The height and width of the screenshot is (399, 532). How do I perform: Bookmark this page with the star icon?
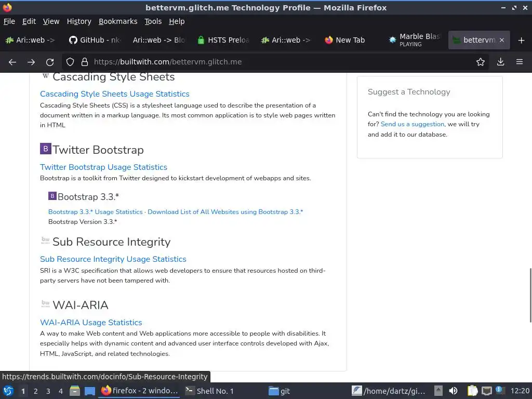click(x=481, y=62)
